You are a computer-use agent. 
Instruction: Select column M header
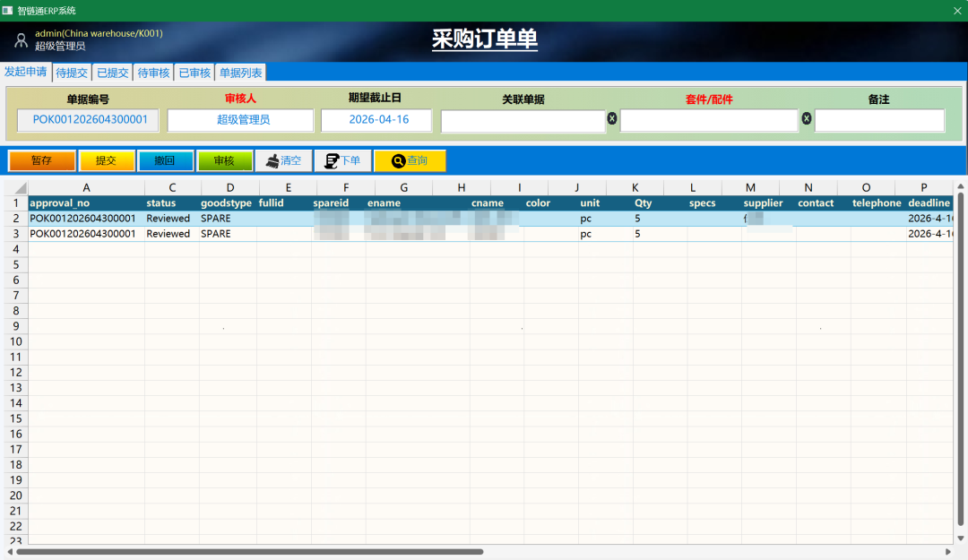tap(751, 187)
